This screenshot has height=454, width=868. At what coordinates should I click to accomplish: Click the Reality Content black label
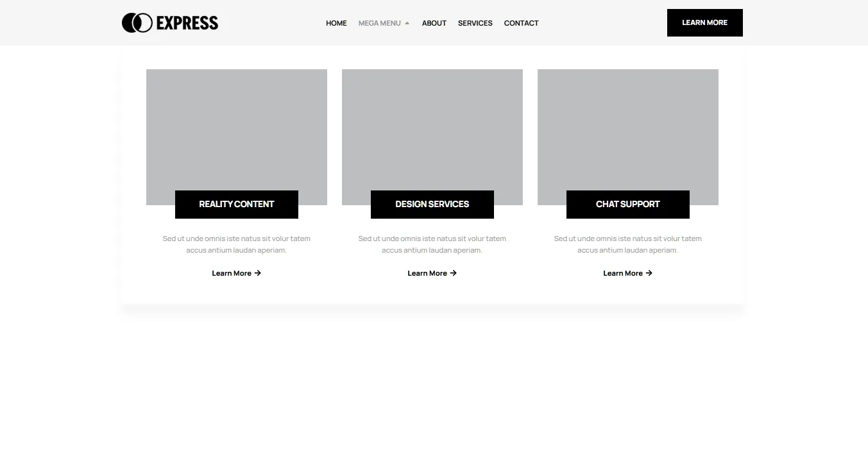tap(237, 205)
